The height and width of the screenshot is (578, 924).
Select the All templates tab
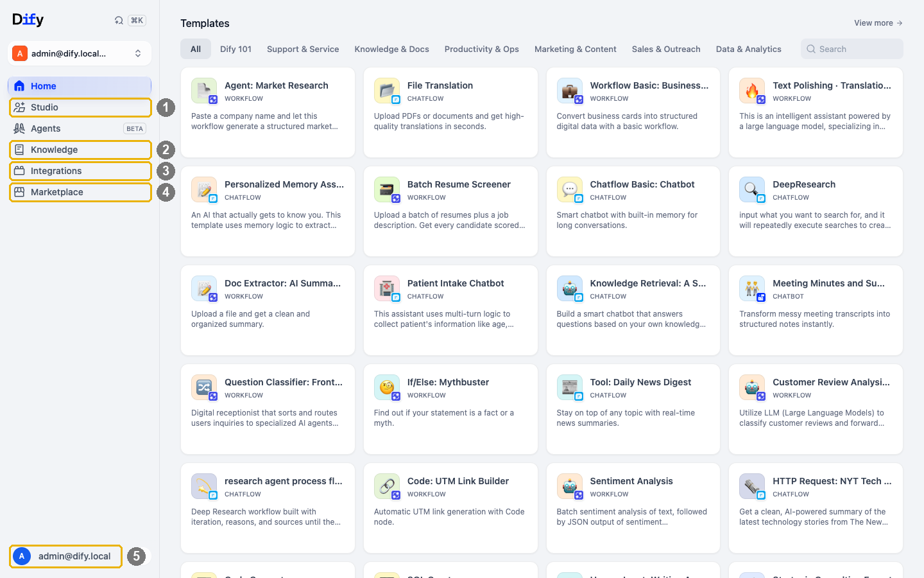(x=196, y=49)
